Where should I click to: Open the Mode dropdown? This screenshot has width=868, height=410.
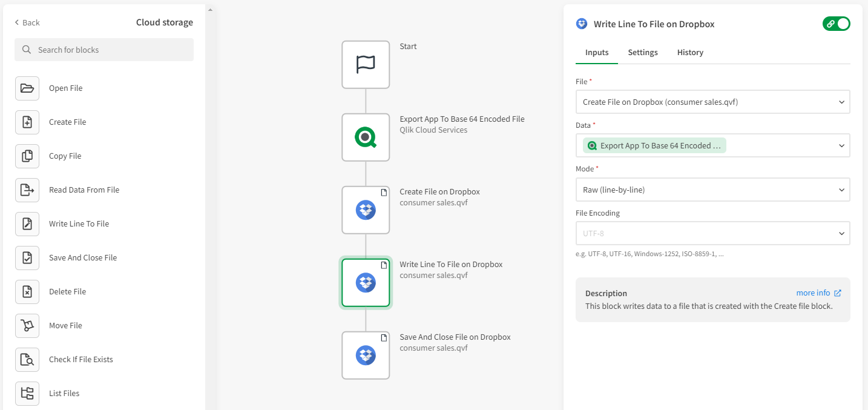[x=712, y=190]
